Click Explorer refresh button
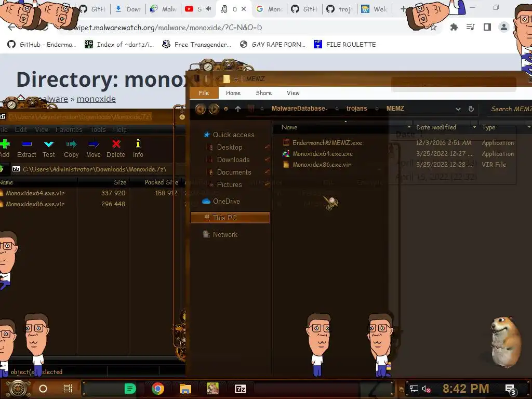The image size is (532, 399). pos(471,109)
